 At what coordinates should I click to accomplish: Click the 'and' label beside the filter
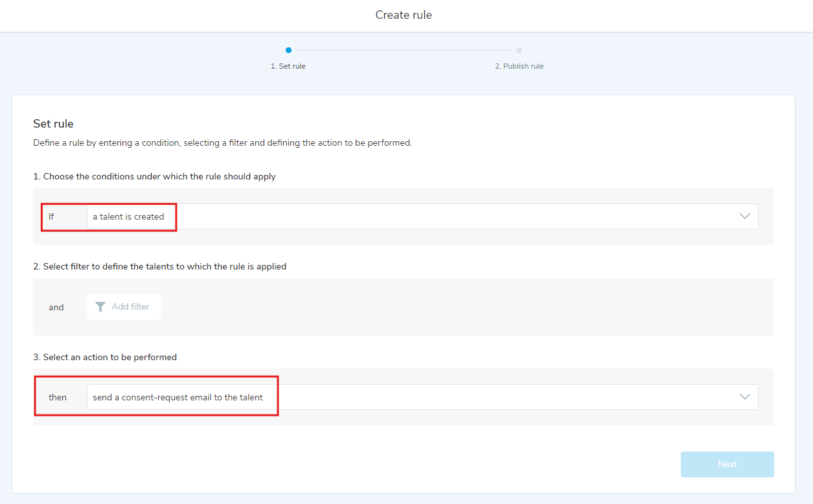tap(56, 307)
